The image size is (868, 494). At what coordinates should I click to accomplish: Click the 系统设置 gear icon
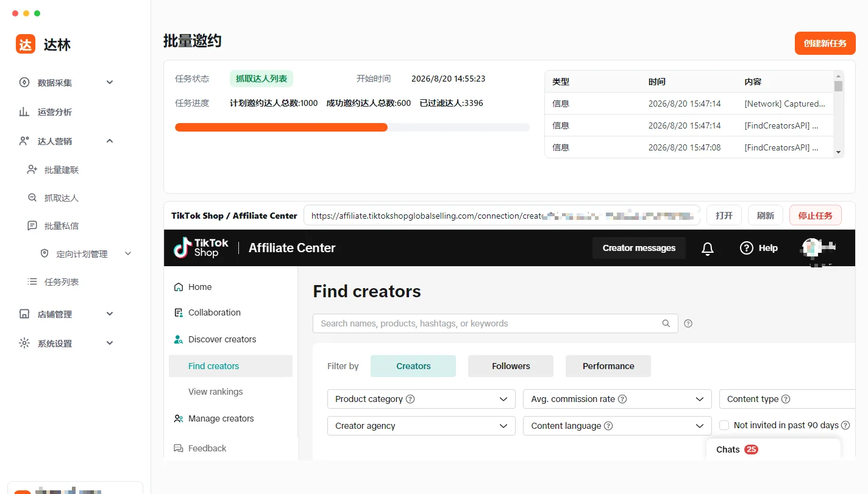[x=24, y=343]
